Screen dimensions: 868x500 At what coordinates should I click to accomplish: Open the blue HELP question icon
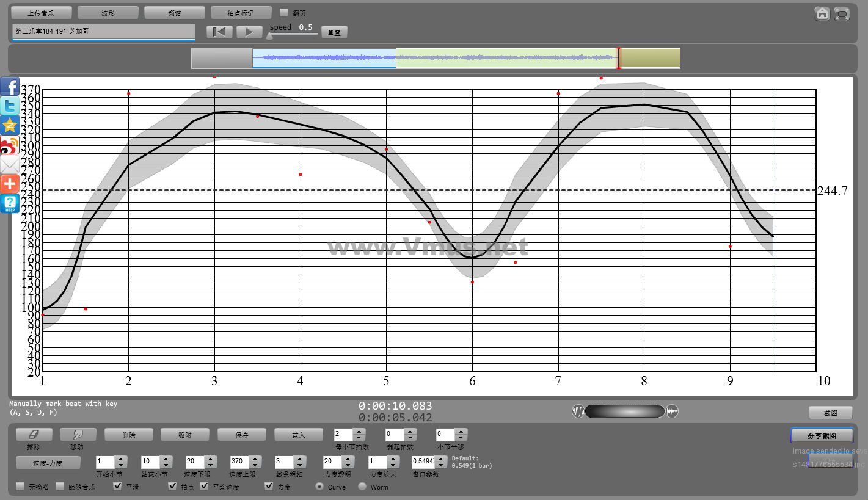pyautogui.click(x=10, y=203)
